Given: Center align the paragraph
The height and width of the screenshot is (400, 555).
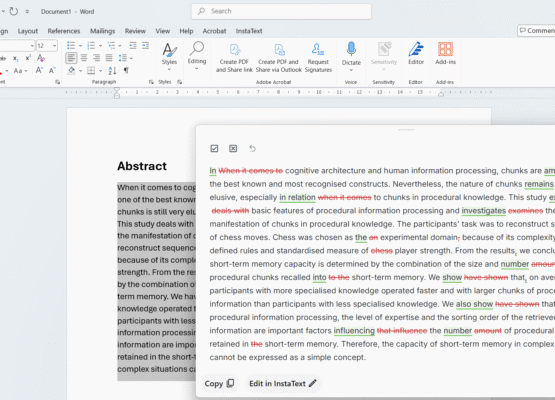Looking at the screenshot, I should point(84,58).
